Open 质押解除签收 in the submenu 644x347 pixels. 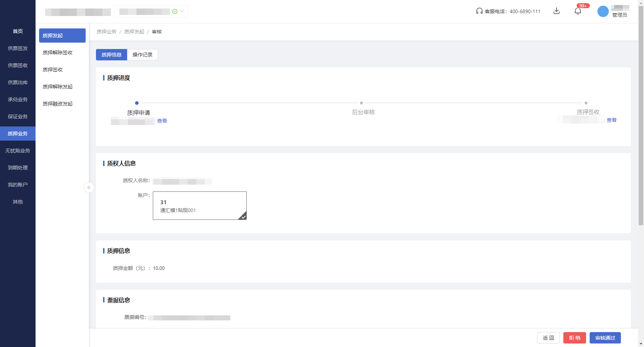point(58,53)
